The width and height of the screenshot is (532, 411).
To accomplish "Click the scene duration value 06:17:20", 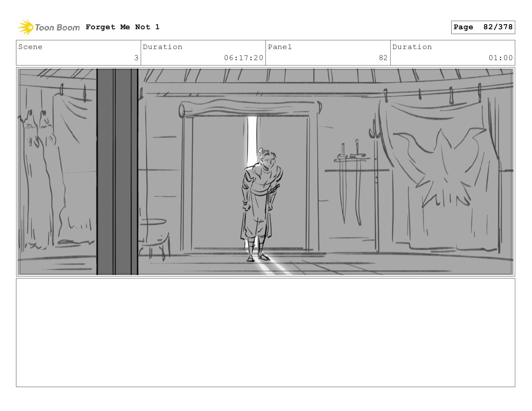I will coord(243,58).
